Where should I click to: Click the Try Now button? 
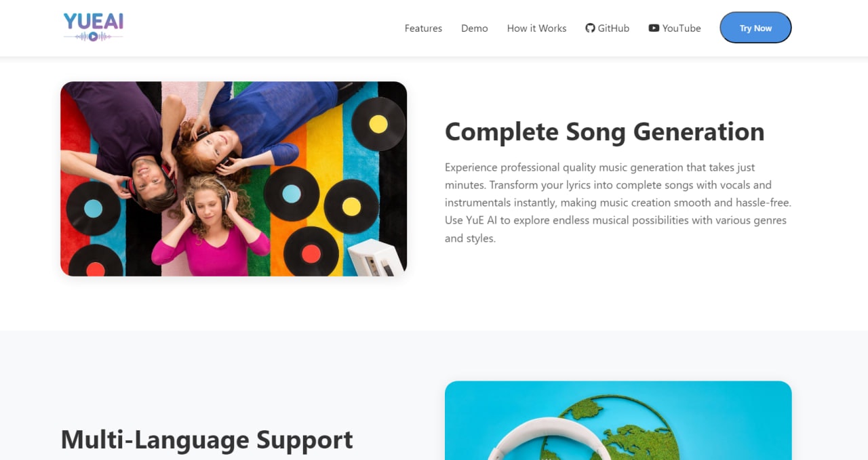coord(755,28)
